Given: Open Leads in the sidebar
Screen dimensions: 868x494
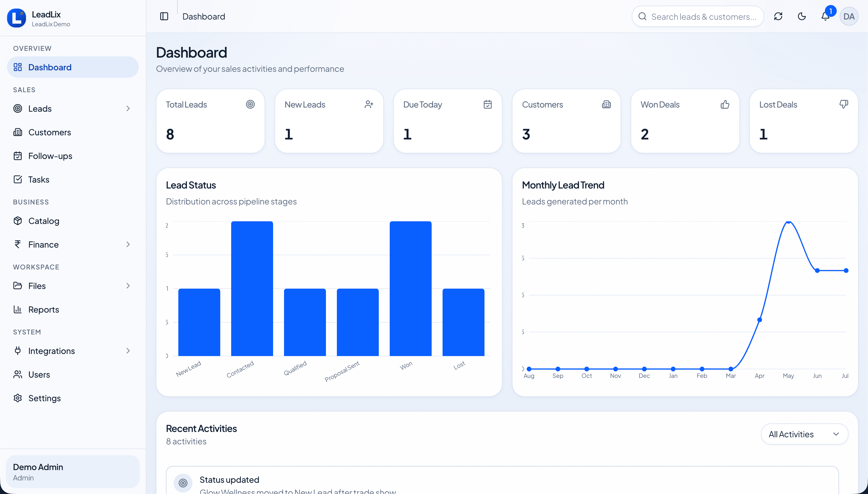Looking at the screenshot, I should point(73,108).
